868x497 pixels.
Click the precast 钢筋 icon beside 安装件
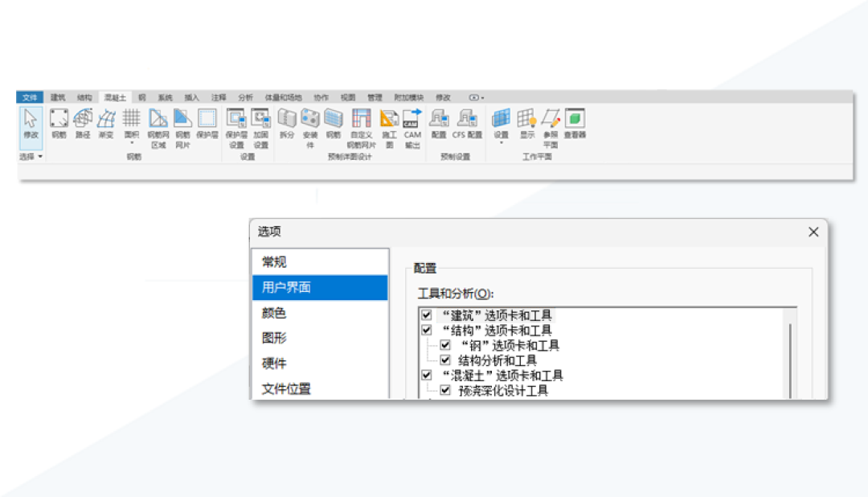[334, 124]
